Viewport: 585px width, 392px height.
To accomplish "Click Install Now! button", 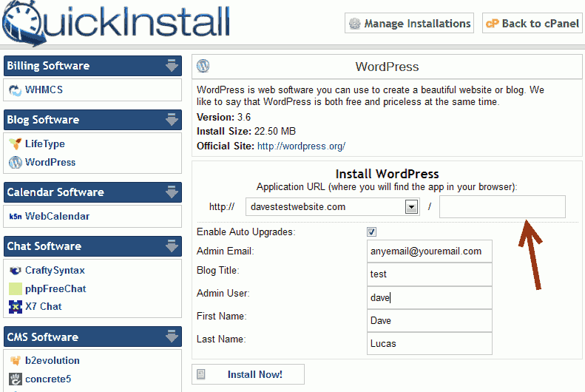I will [x=248, y=374].
